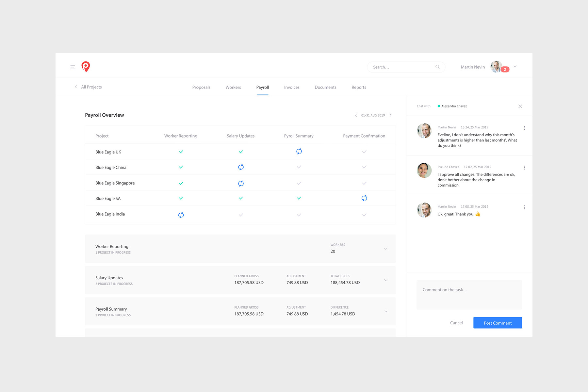Open the Reports tab
The height and width of the screenshot is (392, 588).
click(x=359, y=87)
